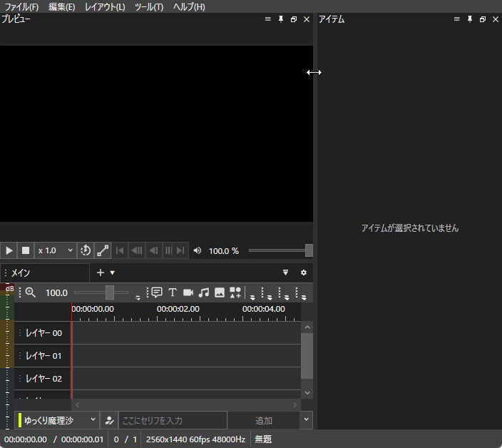The height and width of the screenshot is (448, 502).
Task: Open the 編集(E) menu
Action: 62,6
